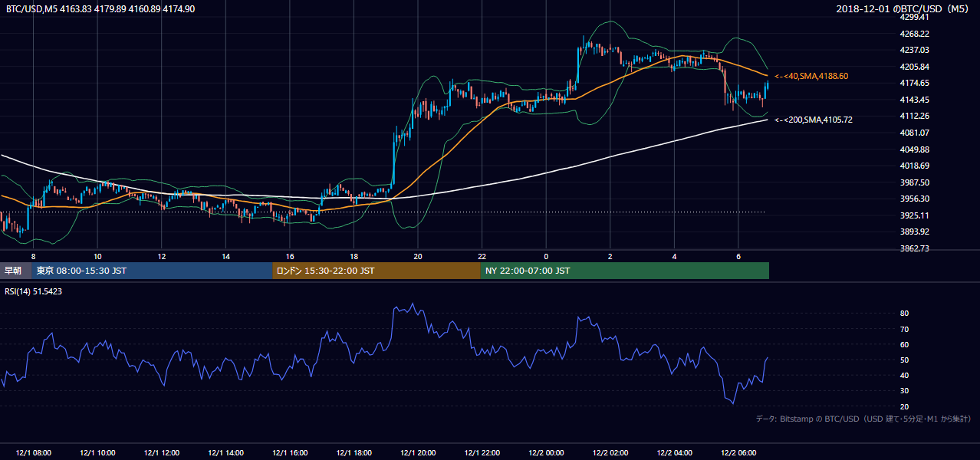Click the BTC/USD,M5 header price text
The image size is (980, 460).
point(100,9)
